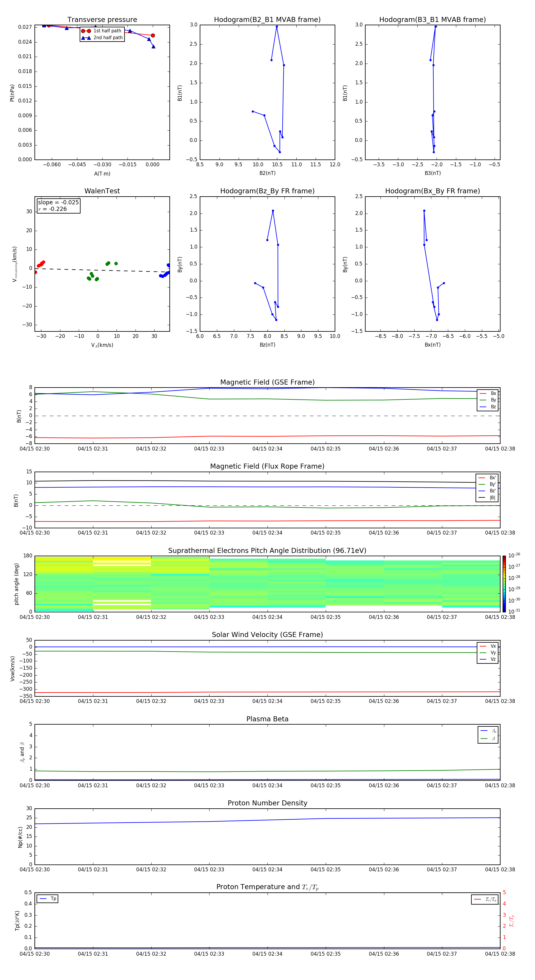This screenshot has width=535, height=980.
Task: Click the 'Hodogram(Bz_By FR frame)' title
Action: coord(267,191)
